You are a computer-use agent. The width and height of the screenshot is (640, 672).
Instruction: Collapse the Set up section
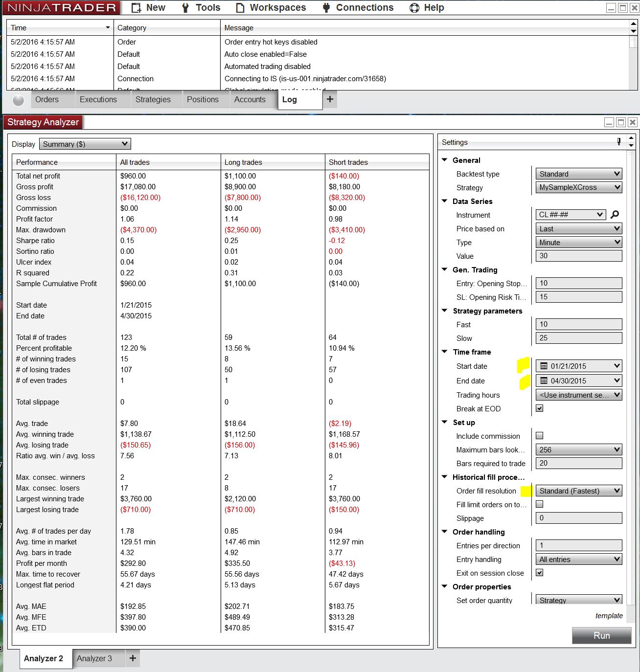pos(445,422)
